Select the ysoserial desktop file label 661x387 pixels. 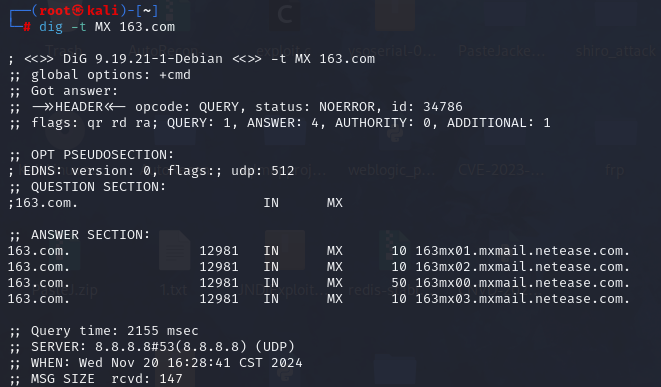tap(392, 51)
